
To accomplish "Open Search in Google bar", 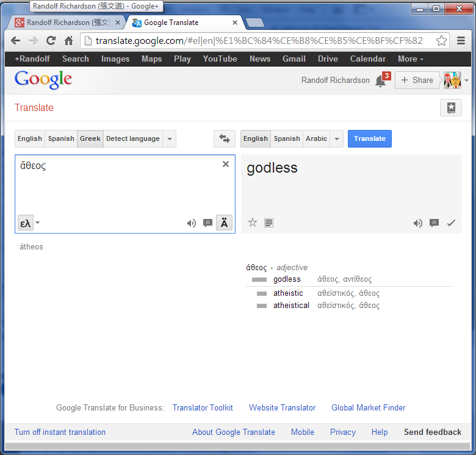I will click(x=76, y=59).
